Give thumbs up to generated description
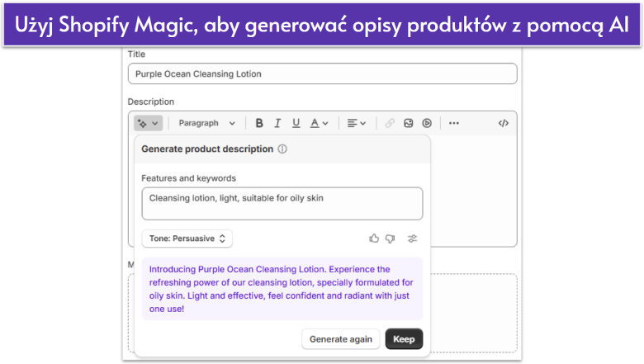This screenshot has width=644, height=364. 374,239
